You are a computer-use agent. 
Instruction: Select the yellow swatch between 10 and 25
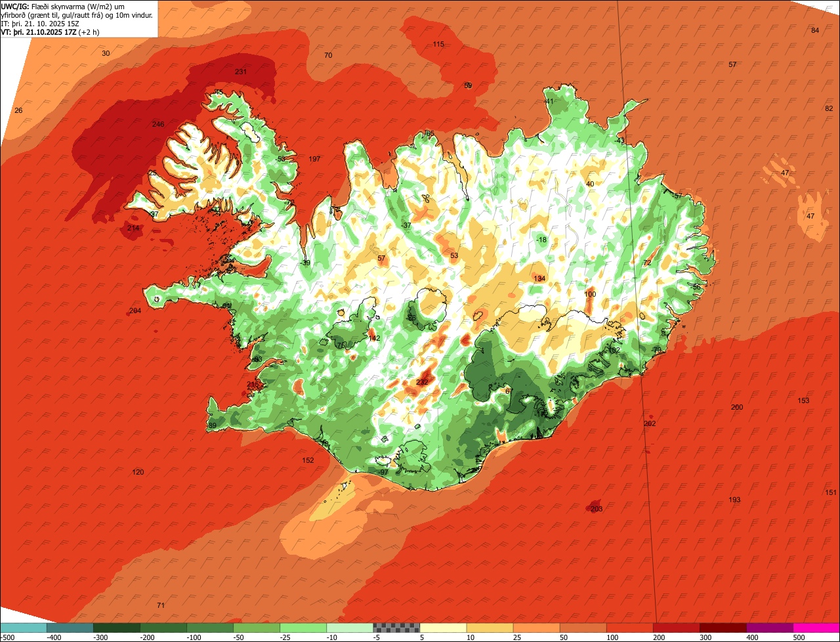coord(490,628)
